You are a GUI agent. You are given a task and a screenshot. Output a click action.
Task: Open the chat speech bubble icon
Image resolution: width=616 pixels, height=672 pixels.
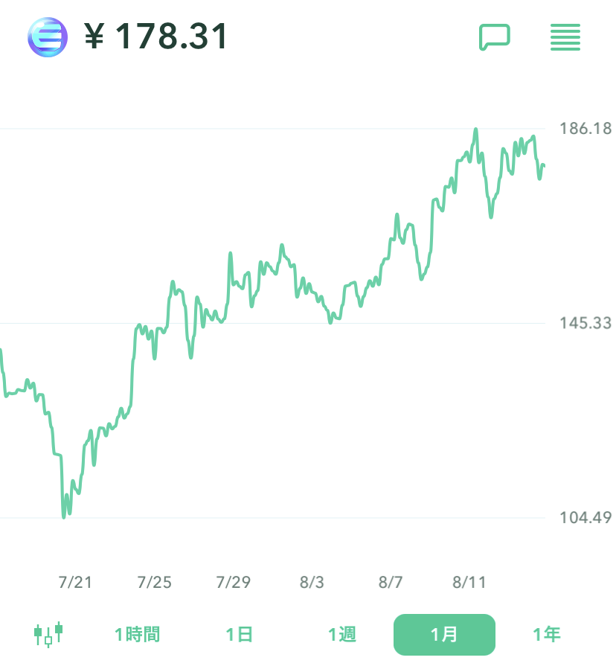coord(494,36)
